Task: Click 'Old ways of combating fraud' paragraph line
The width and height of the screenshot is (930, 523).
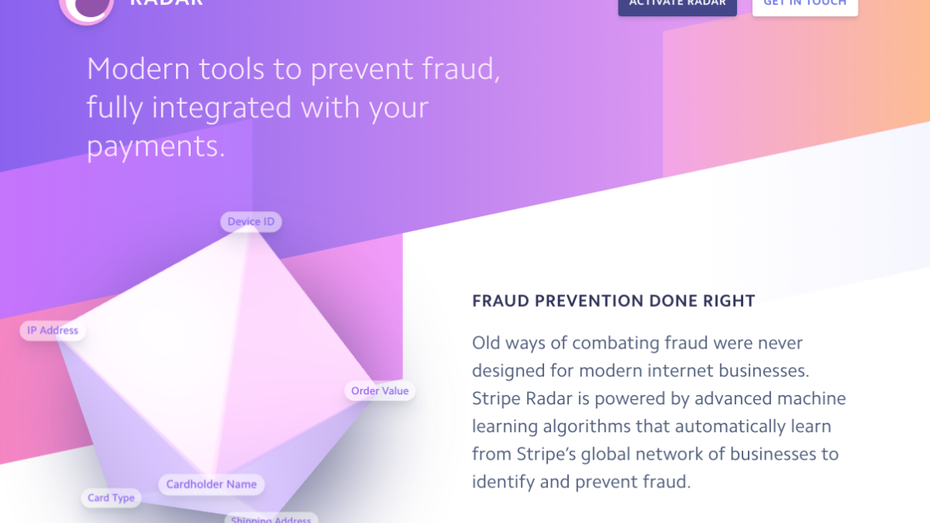Action: [637, 343]
